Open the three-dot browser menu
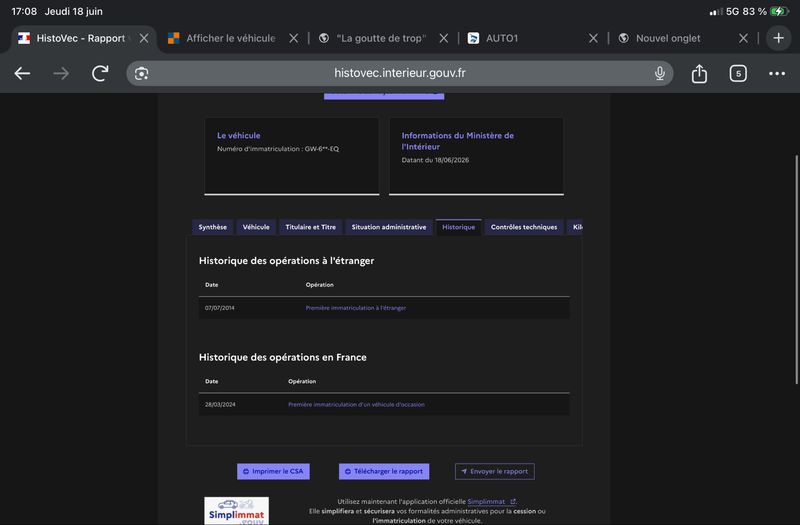800x525 pixels. pyautogui.click(x=777, y=73)
